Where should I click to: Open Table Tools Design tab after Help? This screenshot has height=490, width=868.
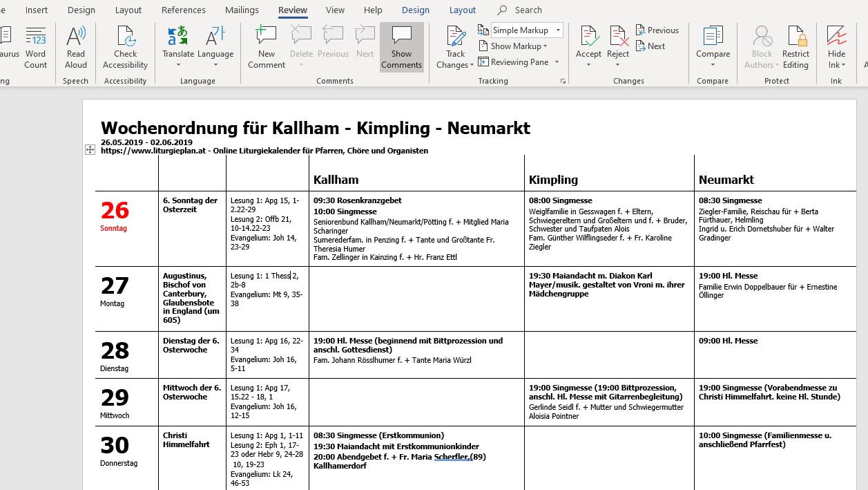416,10
